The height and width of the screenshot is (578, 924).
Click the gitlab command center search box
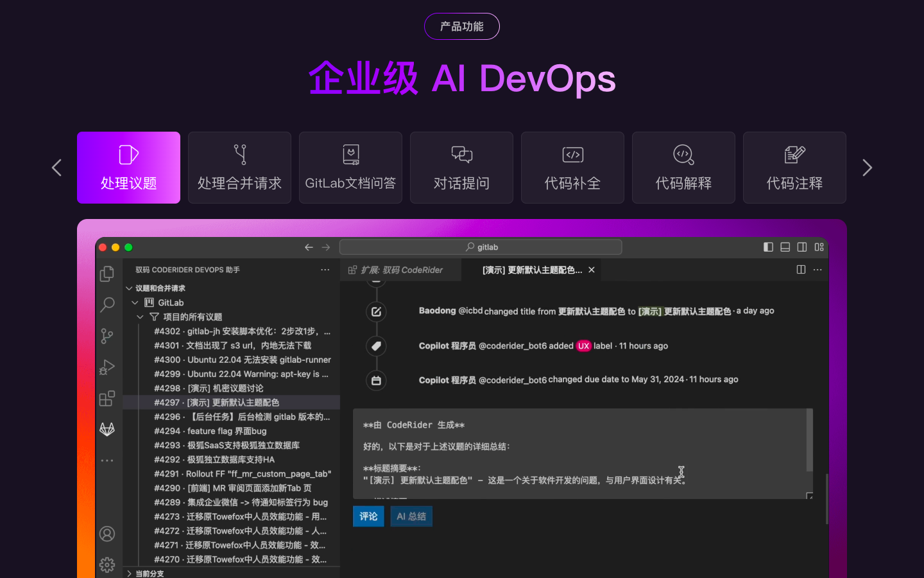[481, 247]
